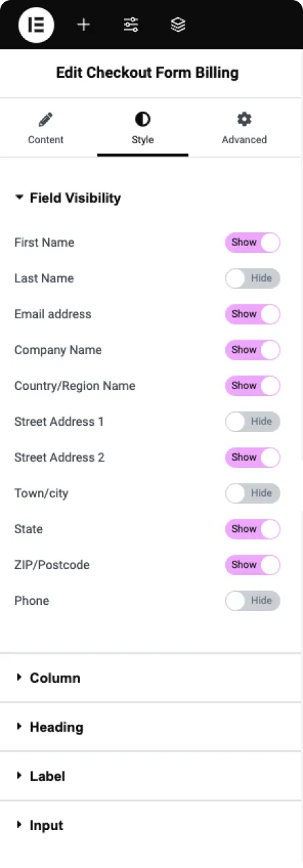This screenshot has height=868, width=303.
Task: Click the half-circle Style icon
Action: coord(143,120)
